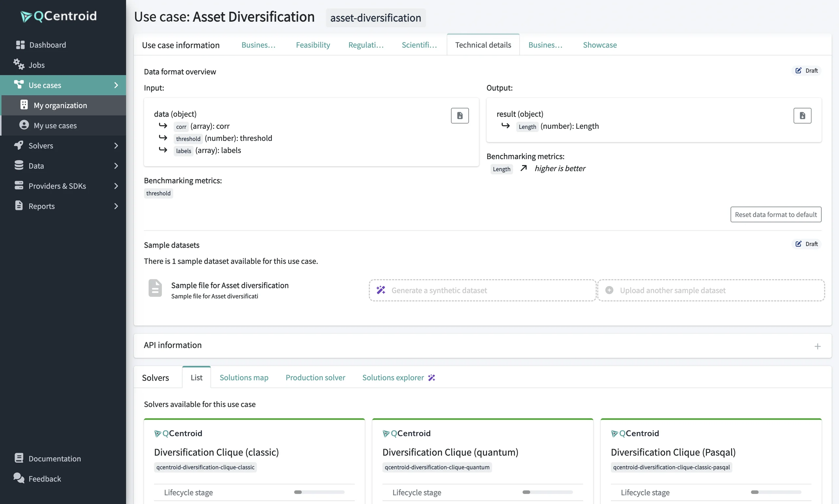Click the Jobs gears icon
The height and width of the screenshot is (504, 839).
click(19, 64)
